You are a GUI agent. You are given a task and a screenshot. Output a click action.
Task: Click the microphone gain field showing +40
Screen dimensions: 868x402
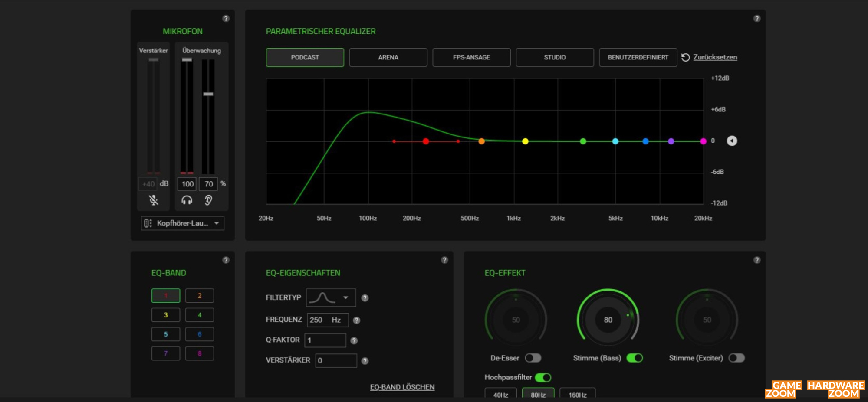click(148, 184)
